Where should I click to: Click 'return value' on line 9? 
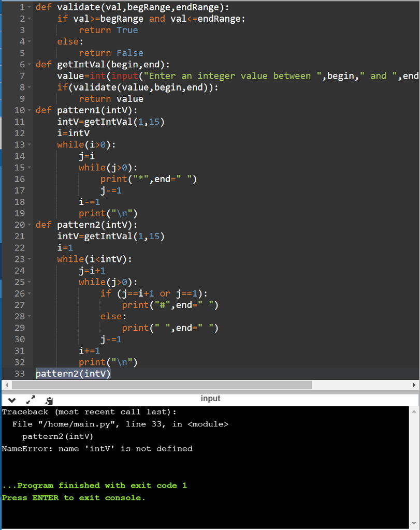click(x=111, y=99)
